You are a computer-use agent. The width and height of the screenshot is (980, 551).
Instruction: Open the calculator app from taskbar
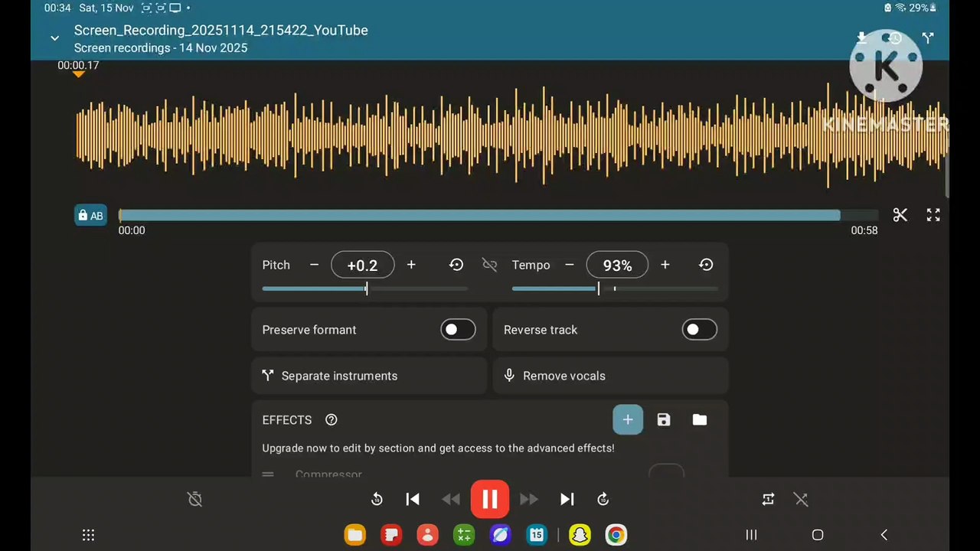[464, 535]
